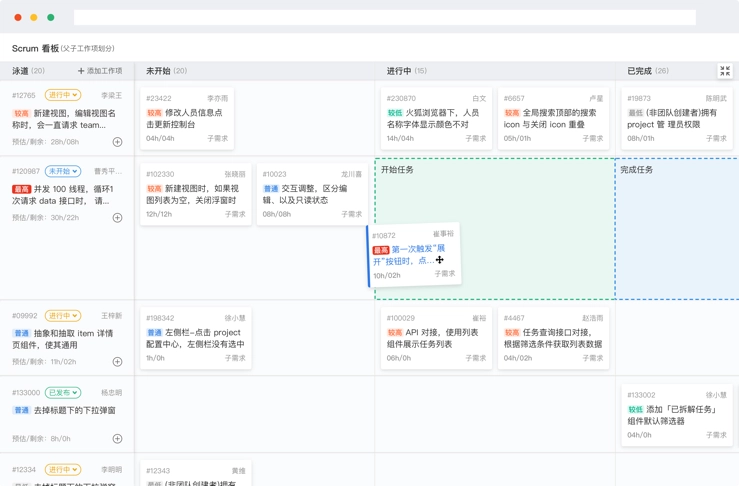This screenshot has width=739, height=486.
Task: Click the browser address bar
Action: coord(385,17)
